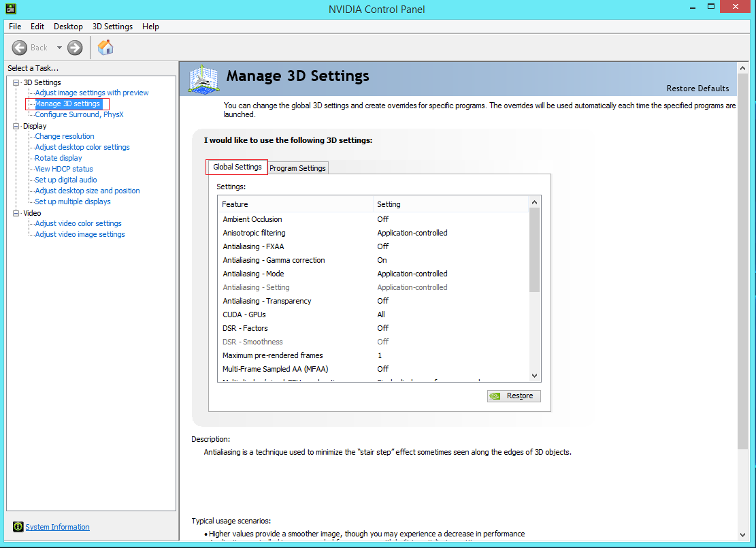The image size is (756, 548).
Task: Select Adjust image settings with preview
Action: pos(92,93)
